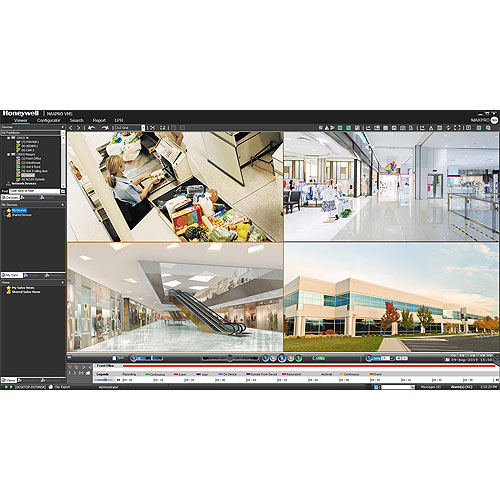Screen dimensions: 500x500
Task: Collapse the Devices panel header arrow
Action: coord(63,127)
